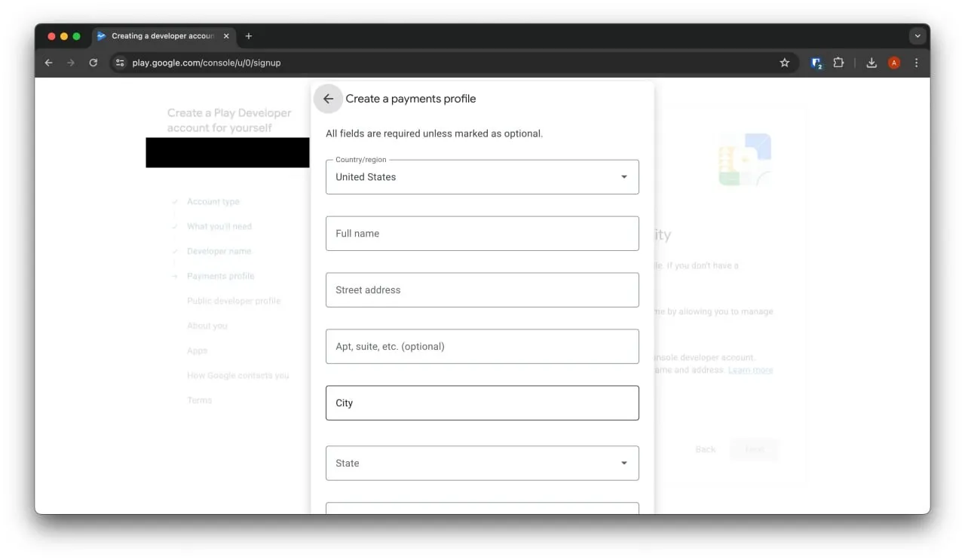Select the Developer name step
This screenshot has height=560, width=965.
coord(219,251)
